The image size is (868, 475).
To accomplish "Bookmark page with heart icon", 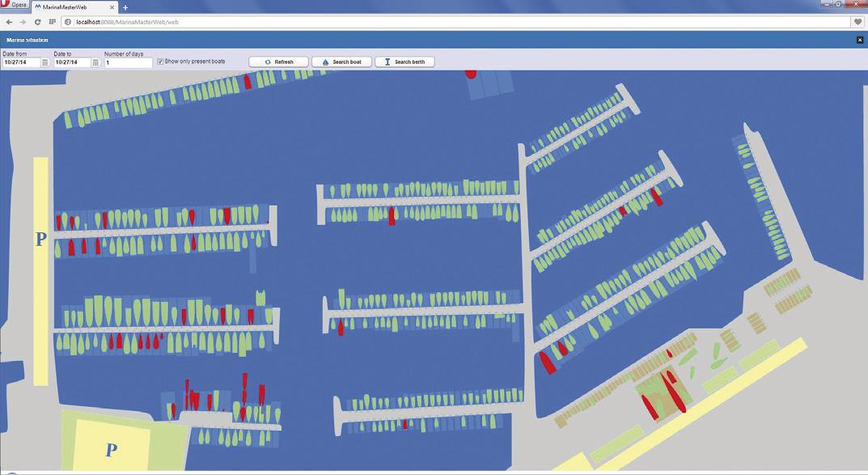I will click(857, 22).
